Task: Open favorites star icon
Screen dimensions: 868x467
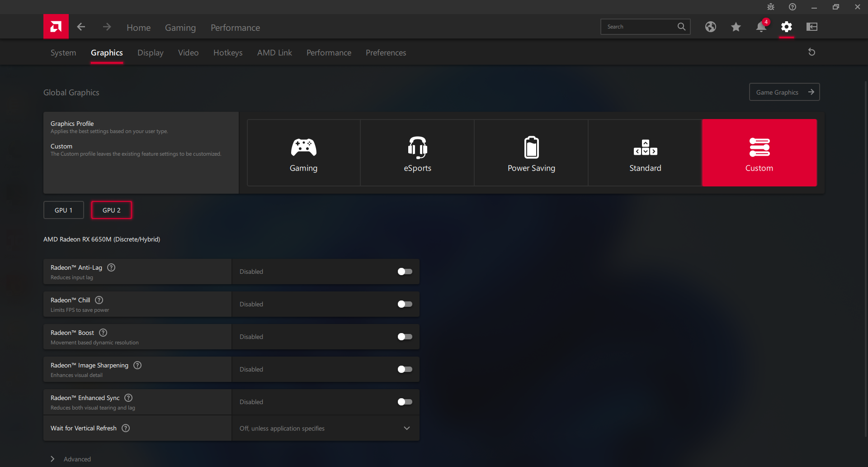Action: (x=736, y=27)
